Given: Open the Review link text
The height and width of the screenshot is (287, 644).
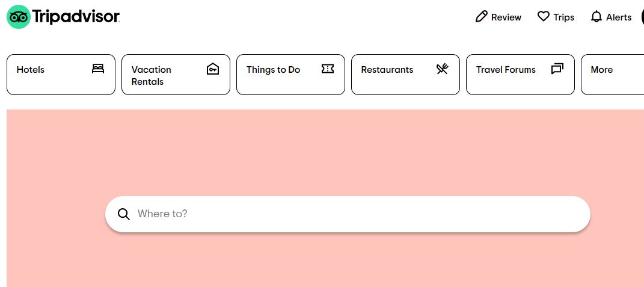Looking at the screenshot, I should tap(506, 17).
